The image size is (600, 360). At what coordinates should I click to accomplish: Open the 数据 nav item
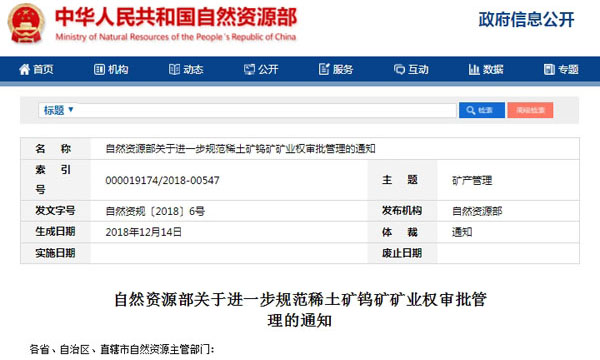(486, 69)
